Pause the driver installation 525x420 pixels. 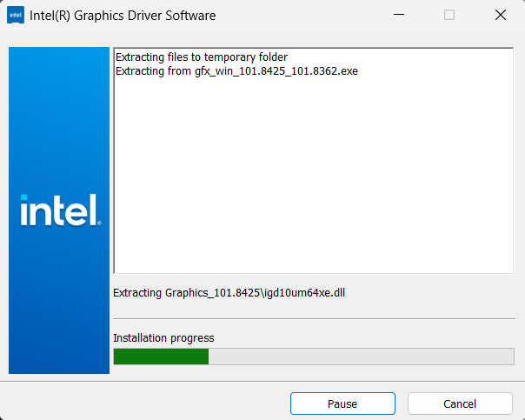(342, 403)
